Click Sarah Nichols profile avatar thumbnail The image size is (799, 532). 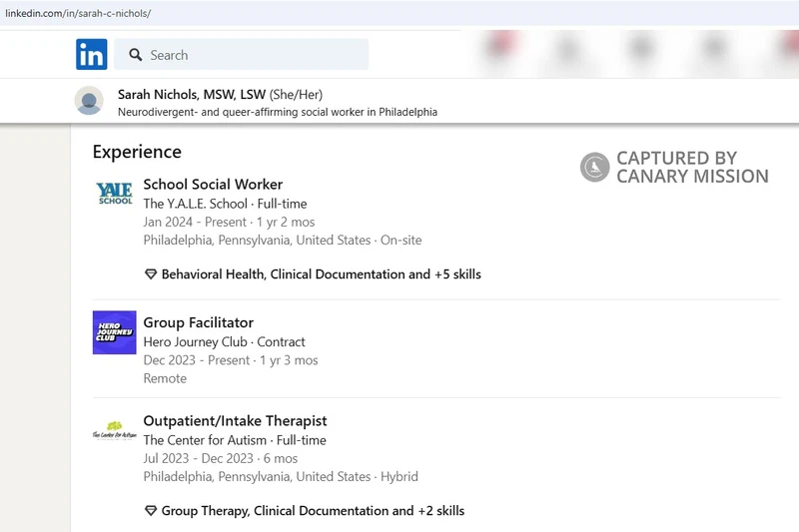(89, 101)
